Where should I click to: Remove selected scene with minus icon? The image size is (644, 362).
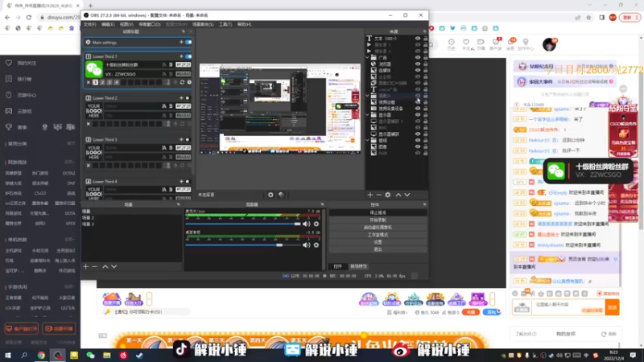click(94, 266)
